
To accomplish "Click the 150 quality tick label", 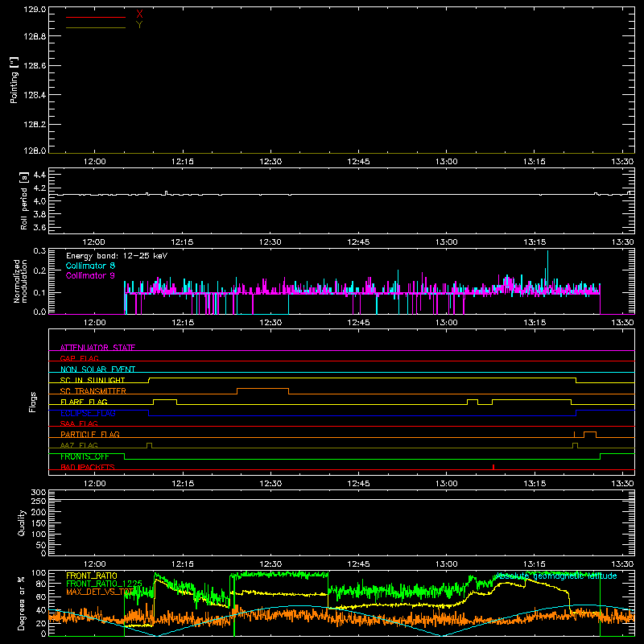I will point(39,524).
